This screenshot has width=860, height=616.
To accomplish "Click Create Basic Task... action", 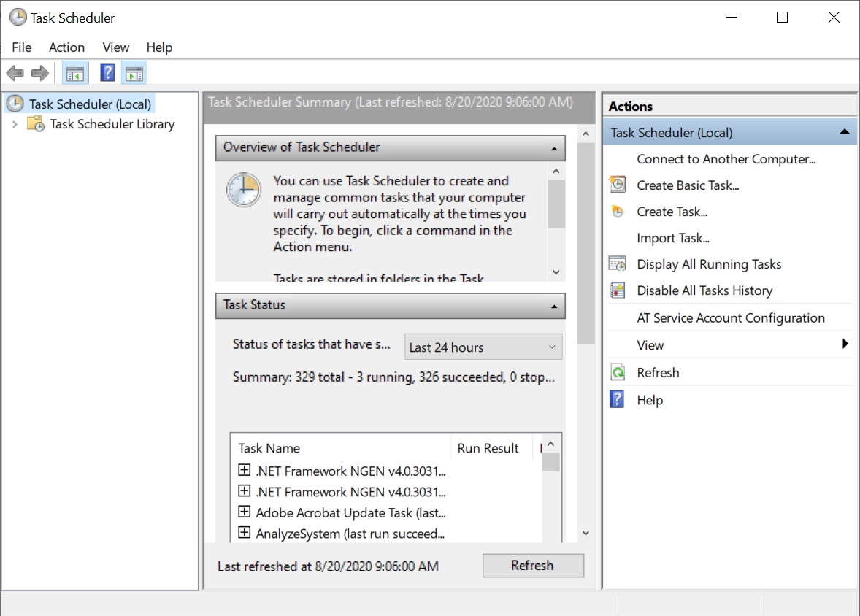I will click(x=688, y=185).
